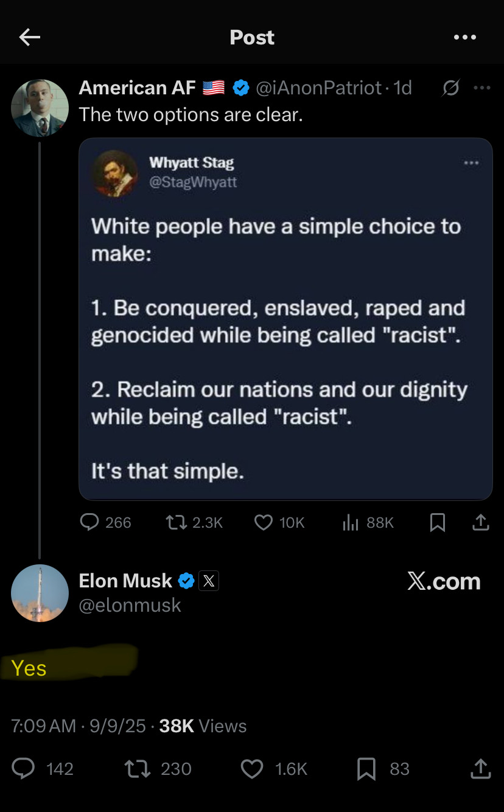Viewport: 504px width, 812px height.
Task: Open the post options three-dot menu
Action: (x=465, y=38)
